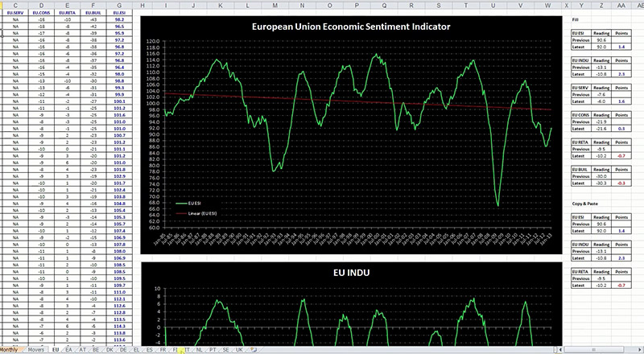Click the 120.0 axis label in ESI chart
Image resolution: width=644 pixels, height=354 pixels.
153,42
